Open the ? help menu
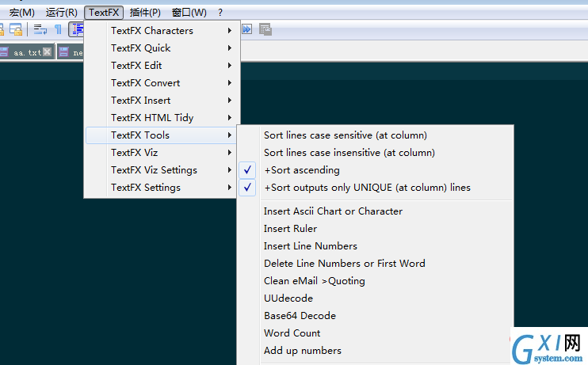 (220, 13)
